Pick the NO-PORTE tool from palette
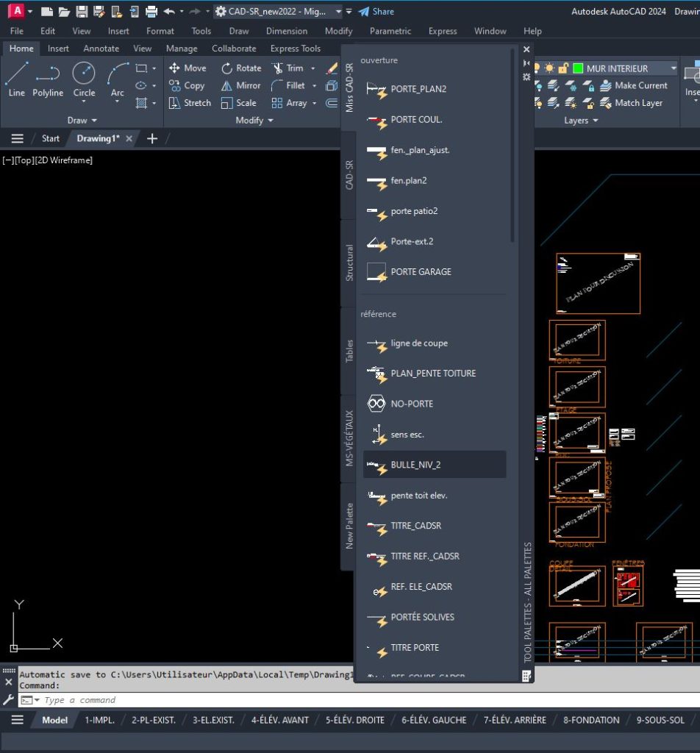 coord(412,404)
